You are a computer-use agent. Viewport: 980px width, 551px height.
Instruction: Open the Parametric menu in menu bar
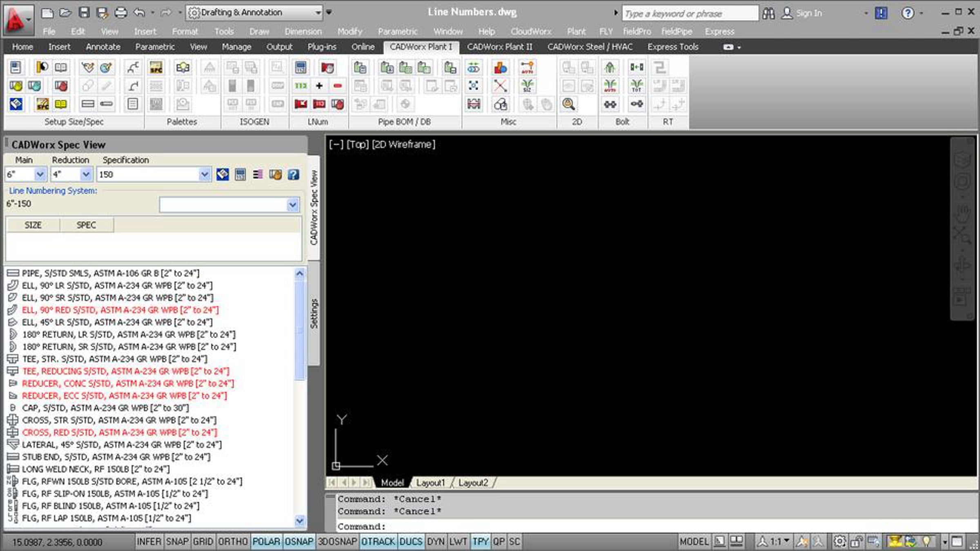(x=397, y=31)
